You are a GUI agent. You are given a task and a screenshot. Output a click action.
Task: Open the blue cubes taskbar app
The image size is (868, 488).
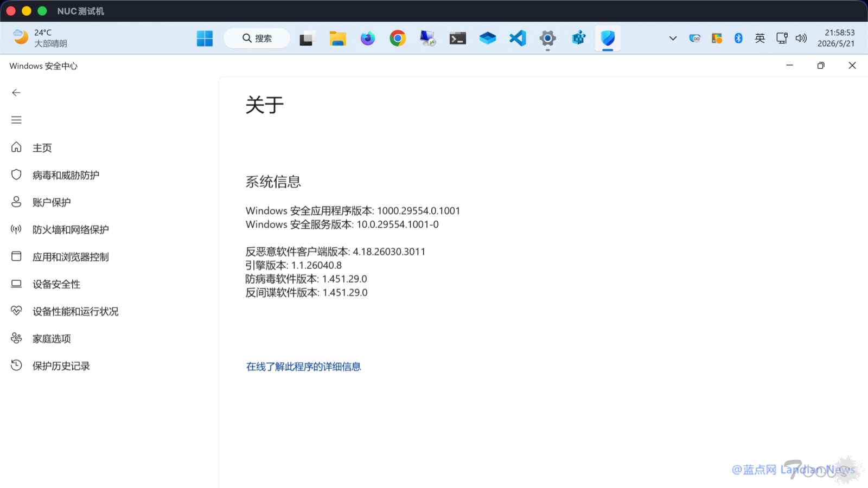(x=578, y=38)
